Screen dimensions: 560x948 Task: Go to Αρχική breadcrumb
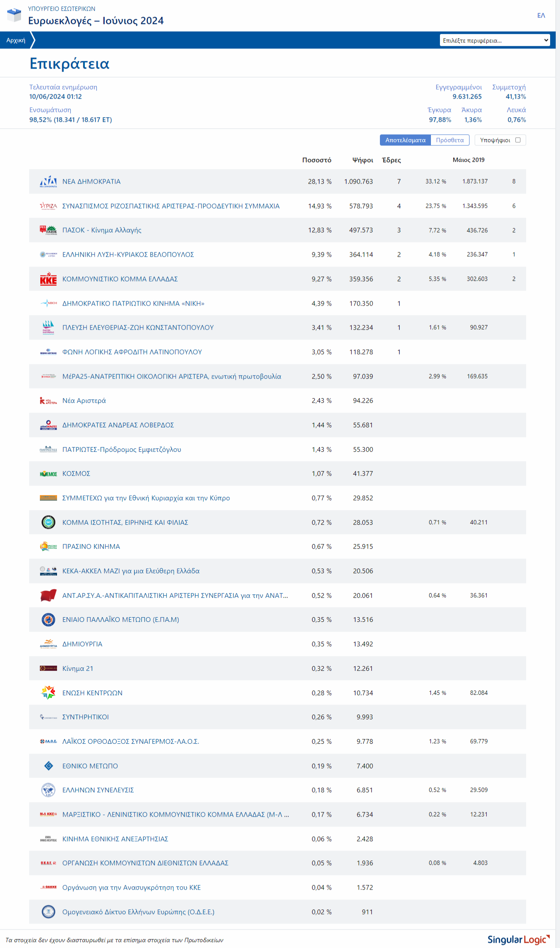[x=16, y=40]
